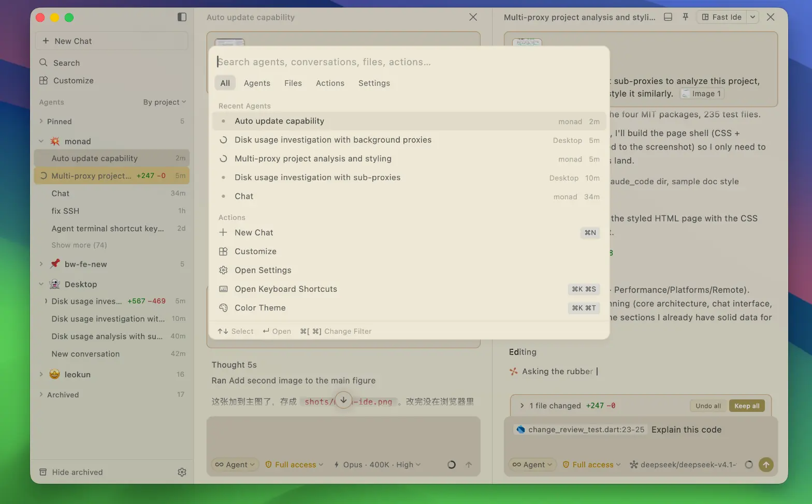812x504 pixels.
Task: Click the scroll-to-bottom arrow button
Action: [343, 400]
